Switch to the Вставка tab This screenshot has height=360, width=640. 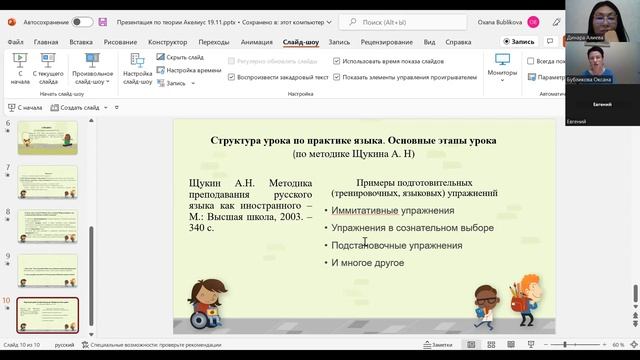(x=81, y=42)
